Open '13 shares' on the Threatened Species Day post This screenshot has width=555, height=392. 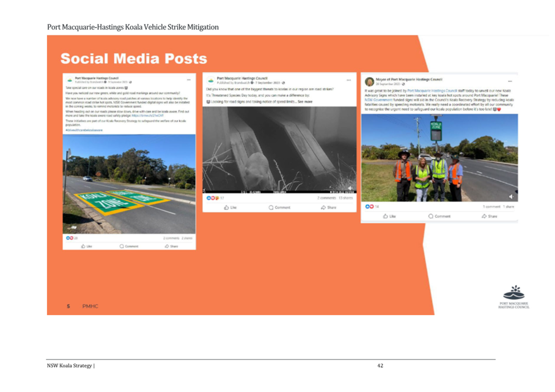tap(345, 198)
